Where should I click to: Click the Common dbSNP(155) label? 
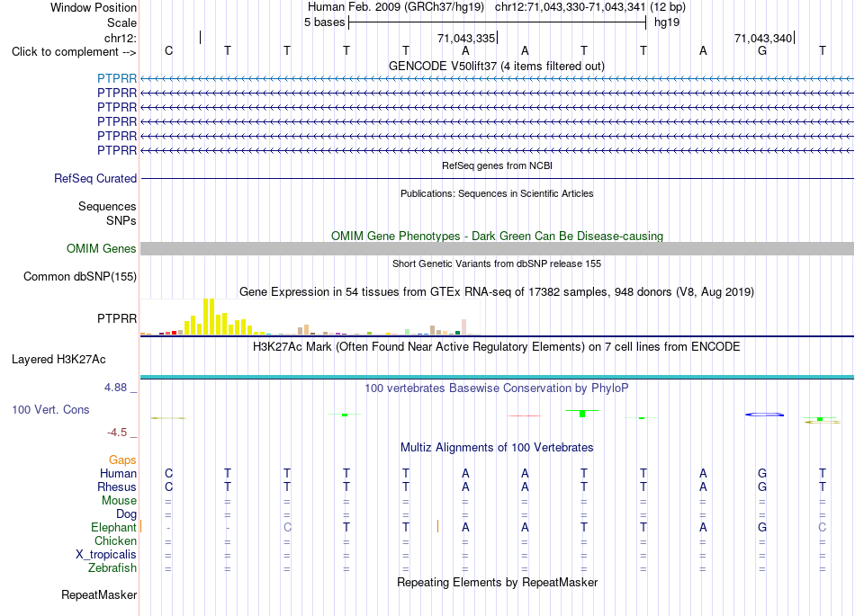tap(79, 277)
